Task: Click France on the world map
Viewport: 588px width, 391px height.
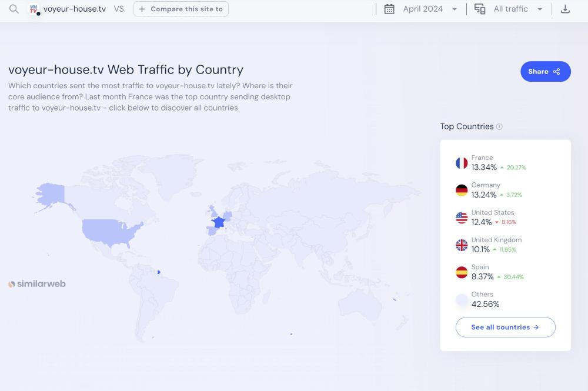Action: click(219, 223)
